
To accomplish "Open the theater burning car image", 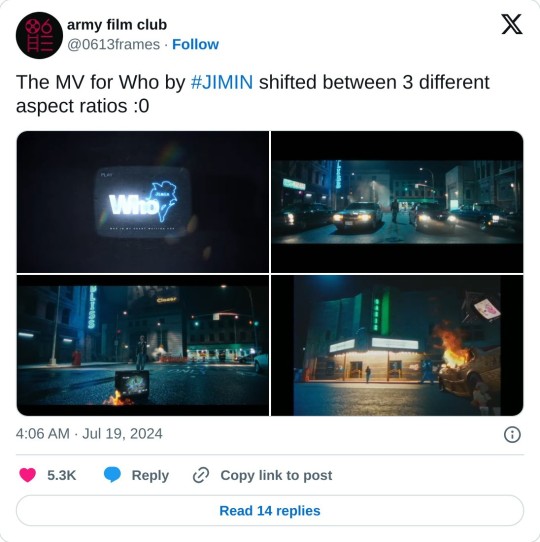I will [397, 345].
